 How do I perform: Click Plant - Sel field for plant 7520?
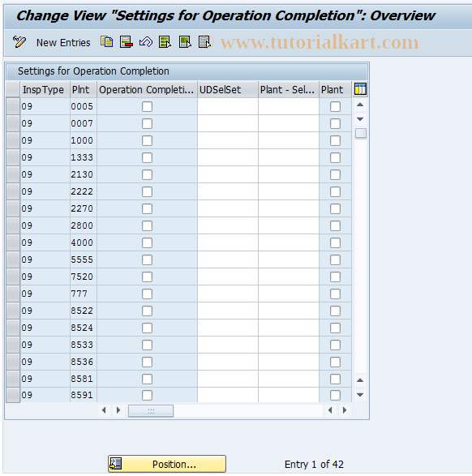click(289, 277)
